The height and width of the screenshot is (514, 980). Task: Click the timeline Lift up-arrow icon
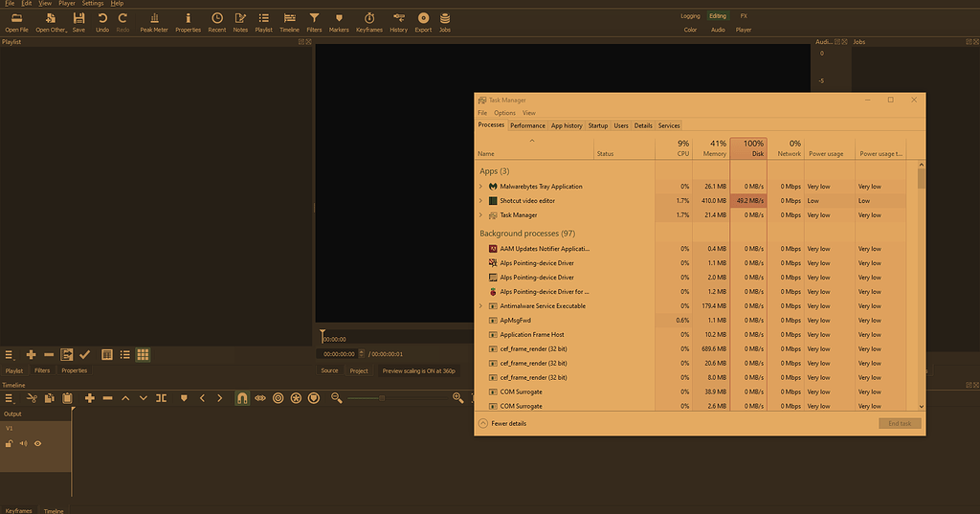(125, 398)
